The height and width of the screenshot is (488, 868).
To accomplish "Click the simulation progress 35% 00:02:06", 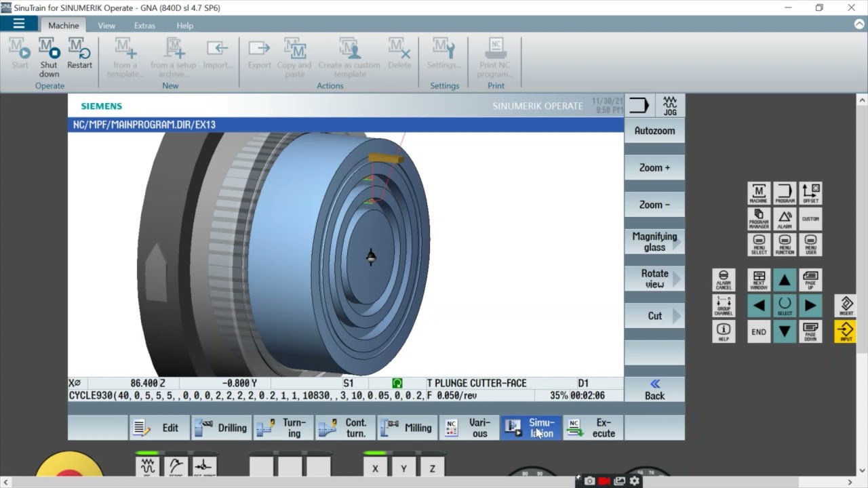I will [x=577, y=395].
